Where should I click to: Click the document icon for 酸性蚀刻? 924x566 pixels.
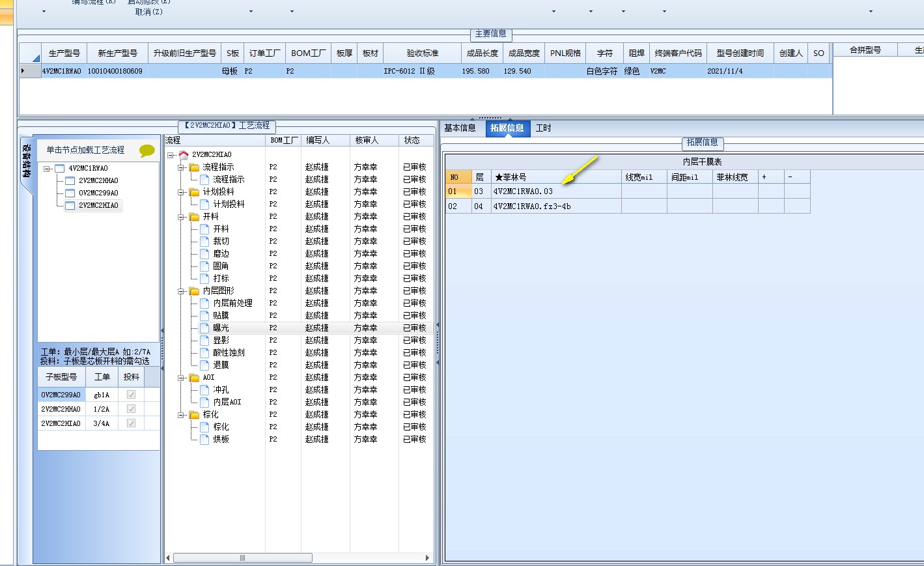[204, 353]
